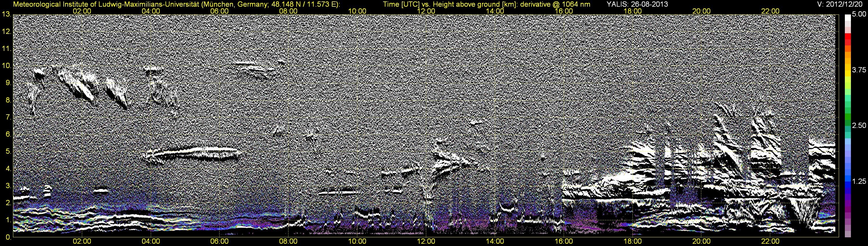This screenshot has width=868, height=246.
Task: Click 12:00 on the bottom time axis
Action: pyautogui.click(x=426, y=242)
